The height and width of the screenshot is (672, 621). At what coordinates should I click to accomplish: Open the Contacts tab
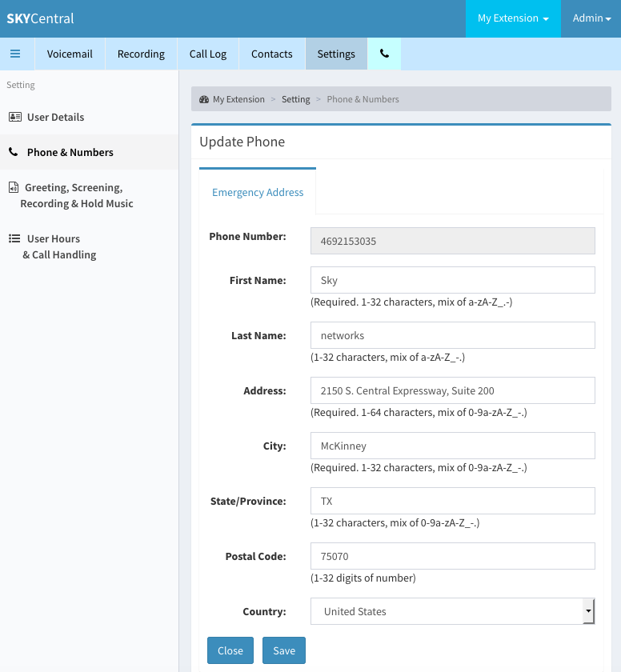click(272, 54)
